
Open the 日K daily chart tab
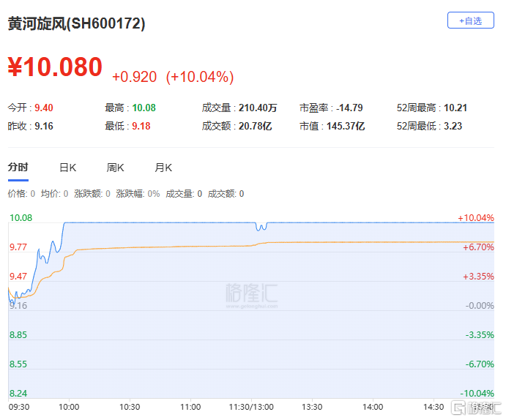(x=67, y=168)
